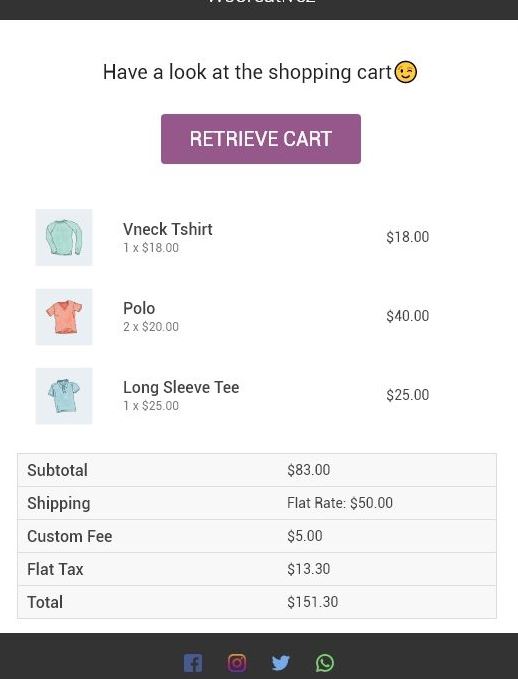Viewport: 518px width, 679px height.
Task: Open the Polo product name link
Action: point(139,308)
